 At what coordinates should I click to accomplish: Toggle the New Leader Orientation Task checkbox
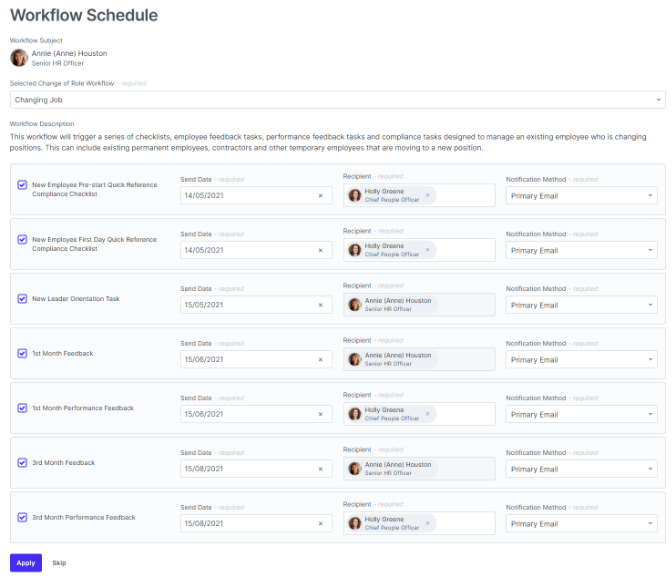pos(22,298)
